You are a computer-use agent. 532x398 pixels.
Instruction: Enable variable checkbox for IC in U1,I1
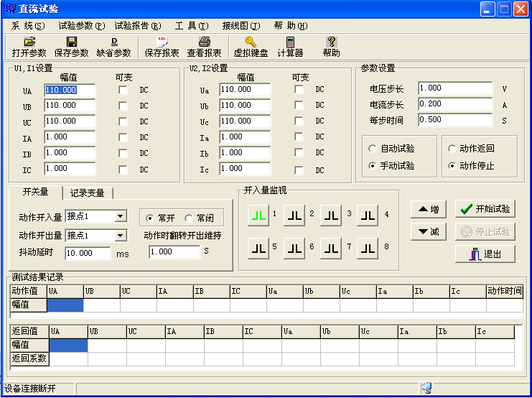123,170
